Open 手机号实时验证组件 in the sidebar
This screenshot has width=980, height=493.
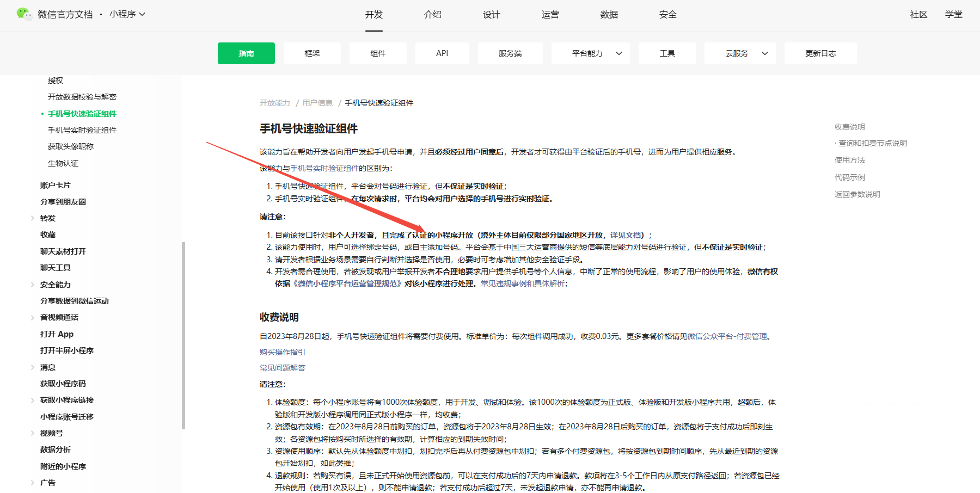[82, 130]
